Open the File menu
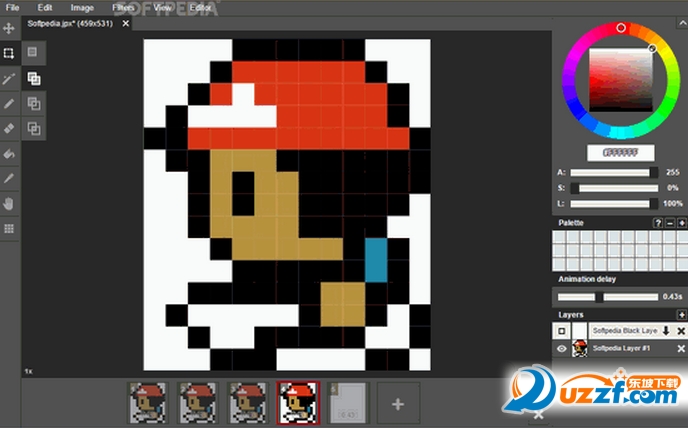688x428 pixels. pyautogui.click(x=12, y=8)
